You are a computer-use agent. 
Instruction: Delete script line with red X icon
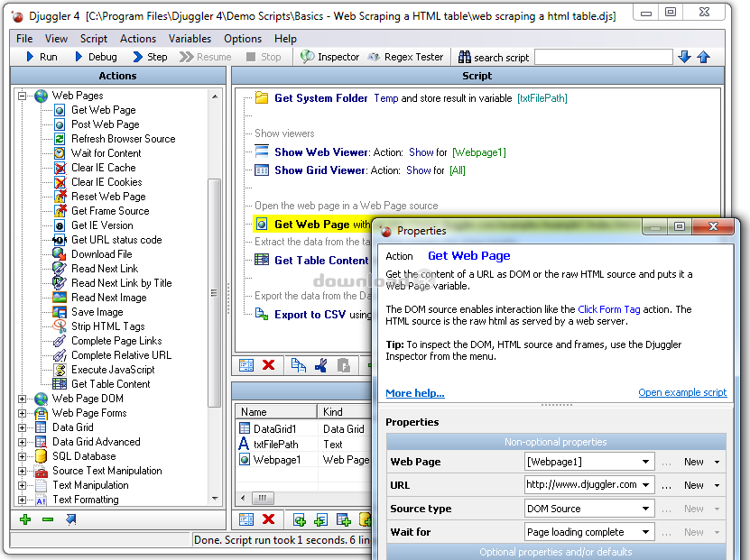pyautogui.click(x=268, y=365)
